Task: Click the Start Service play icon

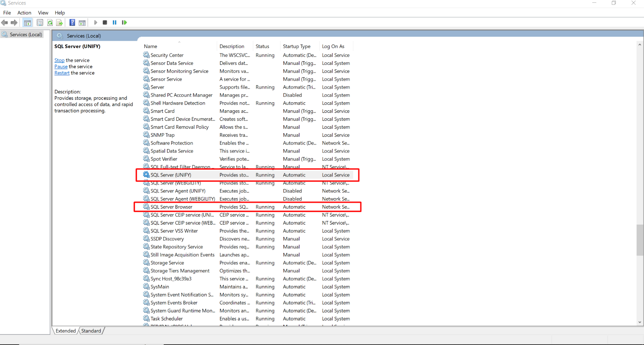Action: 95,23
